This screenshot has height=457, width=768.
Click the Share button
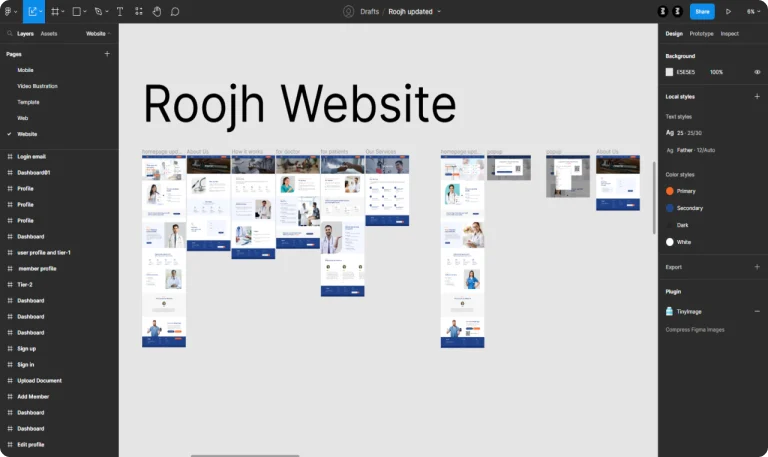click(702, 11)
